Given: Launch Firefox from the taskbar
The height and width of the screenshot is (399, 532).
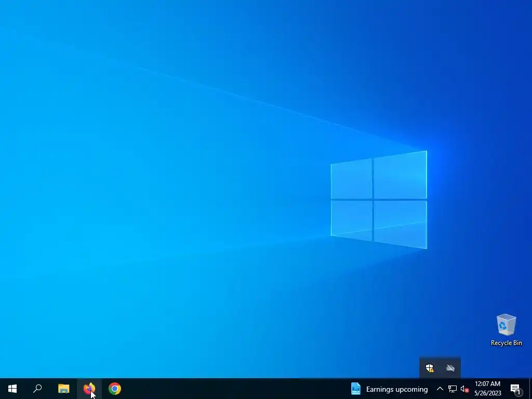Looking at the screenshot, I should pos(89,389).
